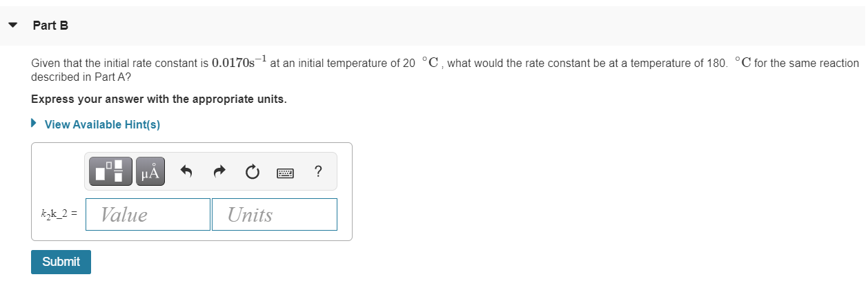Show keyboard shortcuts icon
Screen dimensions: 868x288
pyautogui.click(x=286, y=172)
